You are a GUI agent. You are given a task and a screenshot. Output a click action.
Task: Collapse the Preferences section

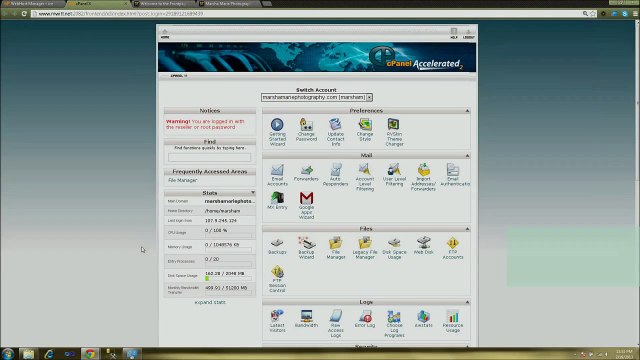467,111
